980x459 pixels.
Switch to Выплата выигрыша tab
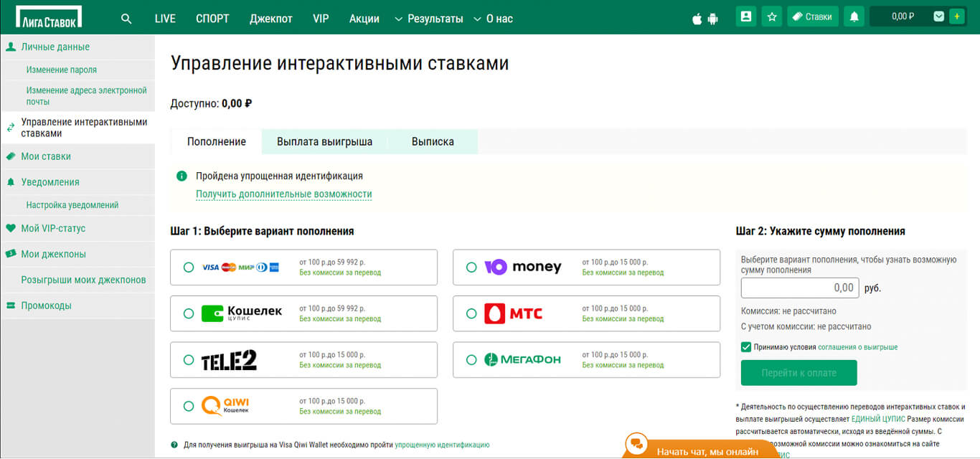pyautogui.click(x=324, y=141)
